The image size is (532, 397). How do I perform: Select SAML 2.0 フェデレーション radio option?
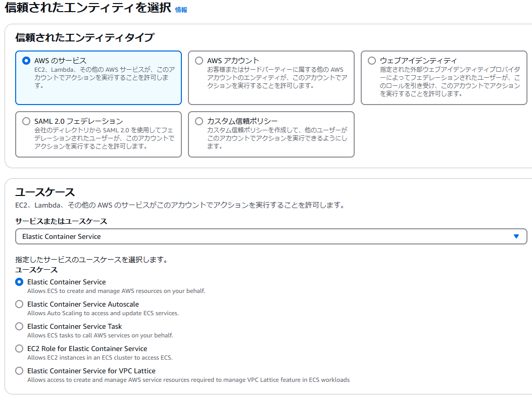tap(26, 121)
